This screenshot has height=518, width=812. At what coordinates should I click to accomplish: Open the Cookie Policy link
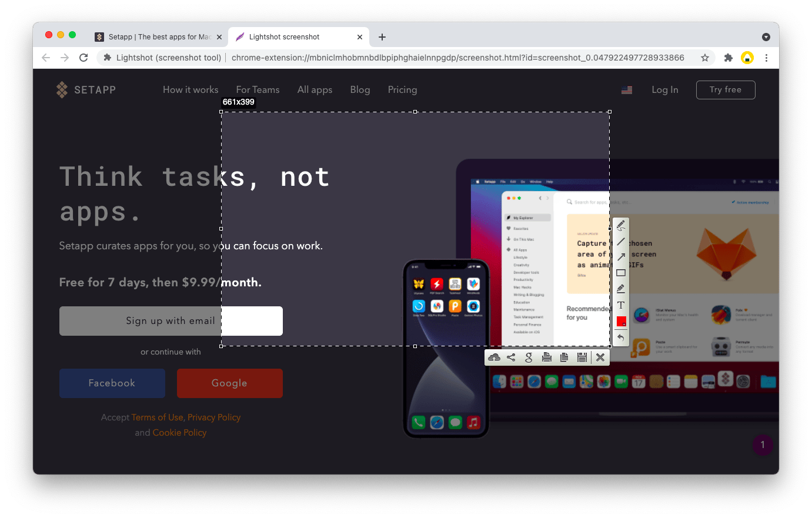coord(179,433)
